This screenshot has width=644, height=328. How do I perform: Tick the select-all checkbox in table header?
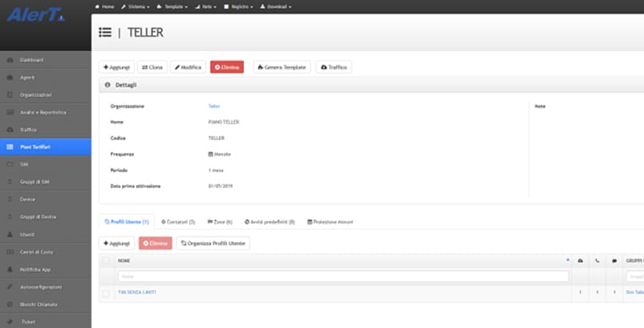pyautogui.click(x=106, y=260)
